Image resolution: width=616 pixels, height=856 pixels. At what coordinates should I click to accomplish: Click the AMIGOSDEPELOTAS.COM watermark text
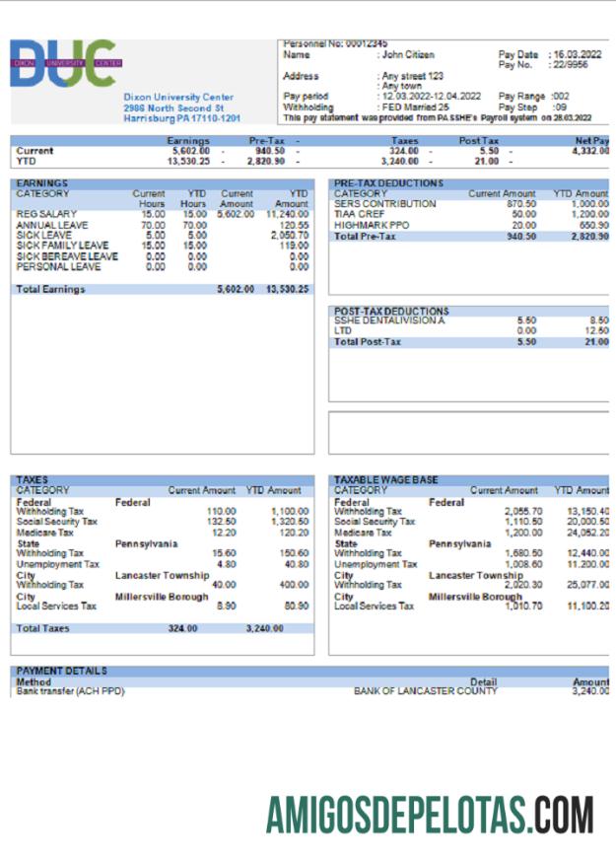coord(429,815)
